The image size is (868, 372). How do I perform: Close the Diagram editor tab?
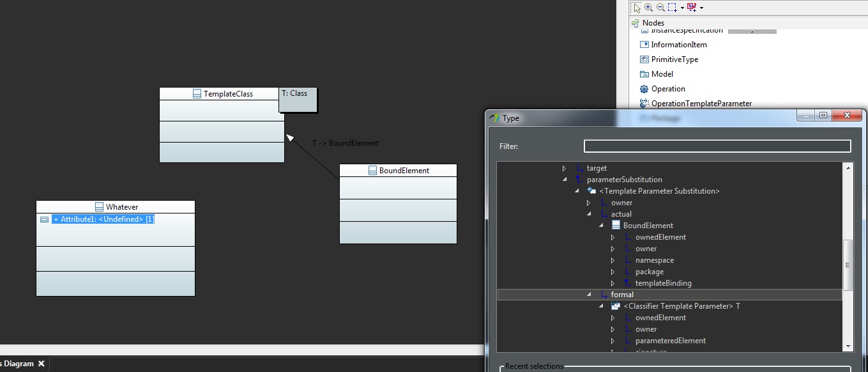tap(42, 364)
